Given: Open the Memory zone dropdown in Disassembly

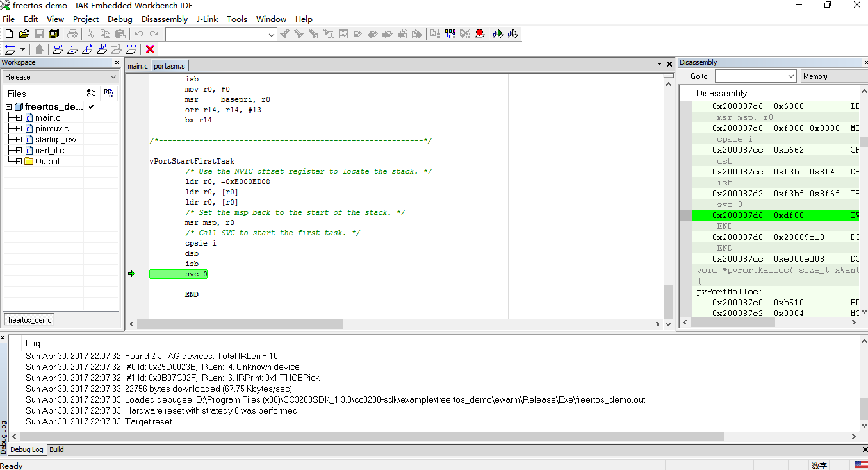Looking at the screenshot, I should 834,76.
